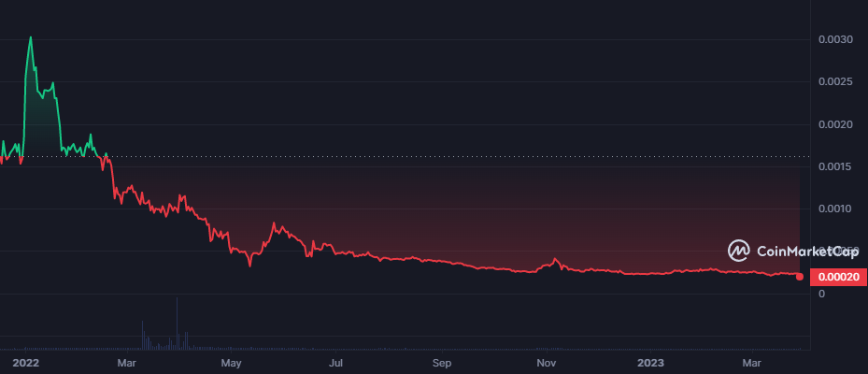The width and height of the screenshot is (868, 374).
Task: Click the Mar label following 2023
Action: (752, 360)
